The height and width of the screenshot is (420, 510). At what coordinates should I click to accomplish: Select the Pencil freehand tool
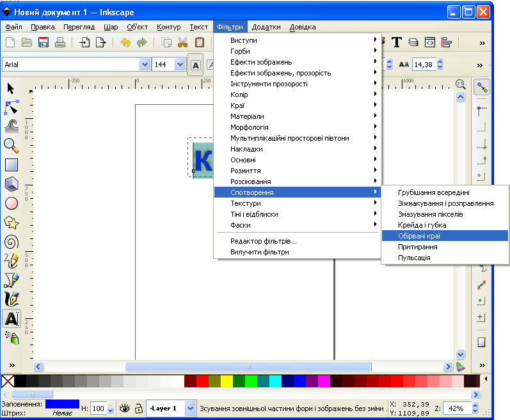(12, 261)
